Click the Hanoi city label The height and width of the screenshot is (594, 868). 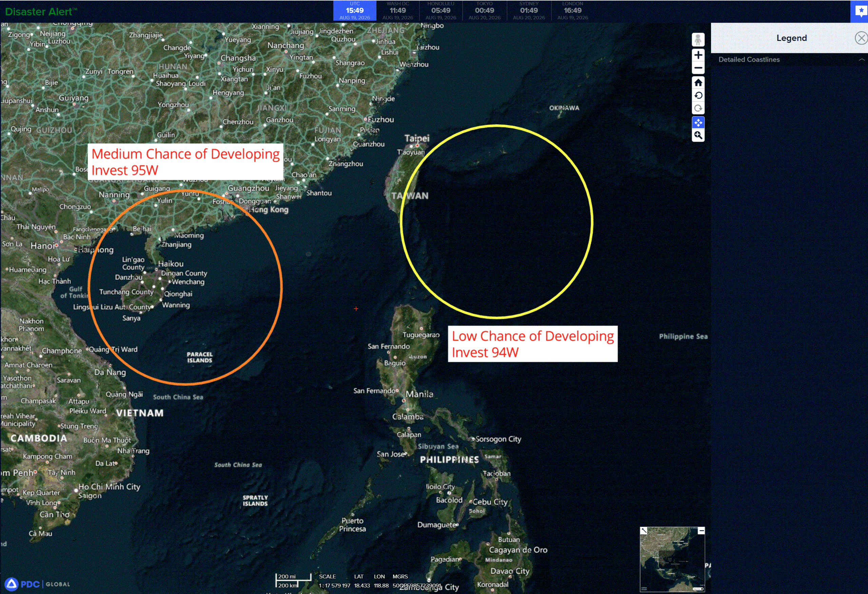[43, 246]
